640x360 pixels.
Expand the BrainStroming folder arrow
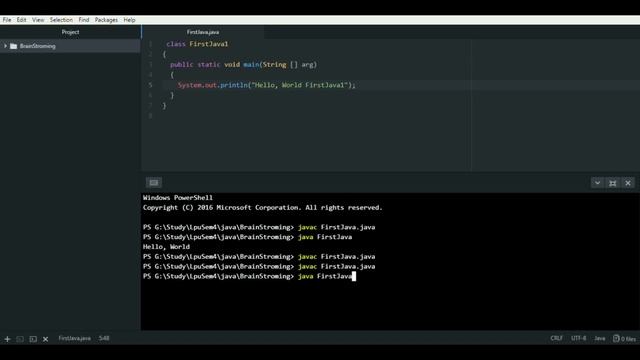click(5, 46)
